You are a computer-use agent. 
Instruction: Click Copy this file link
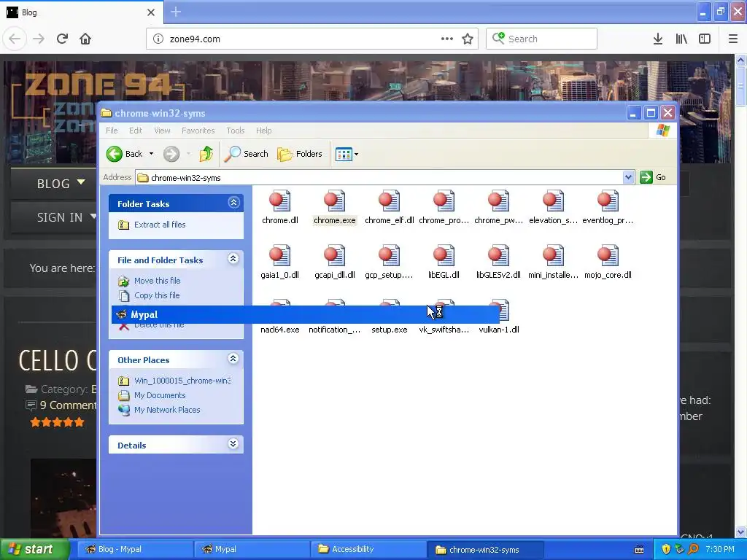pos(157,295)
